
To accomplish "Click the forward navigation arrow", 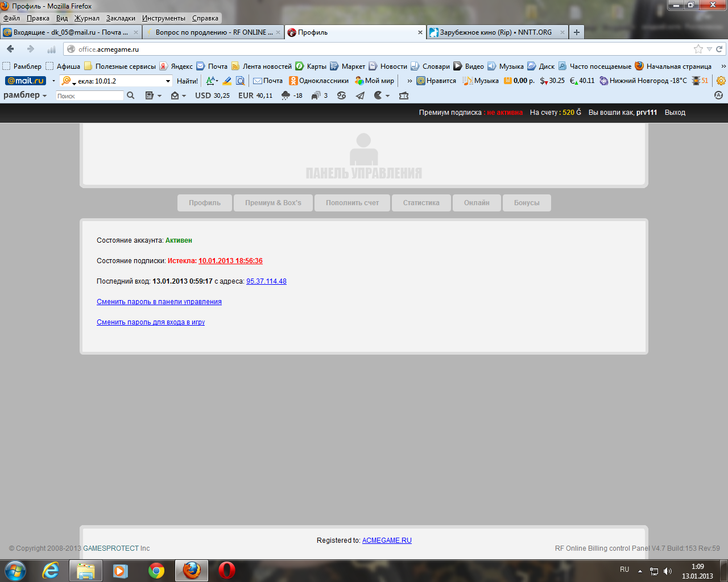I will tap(31, 49).
